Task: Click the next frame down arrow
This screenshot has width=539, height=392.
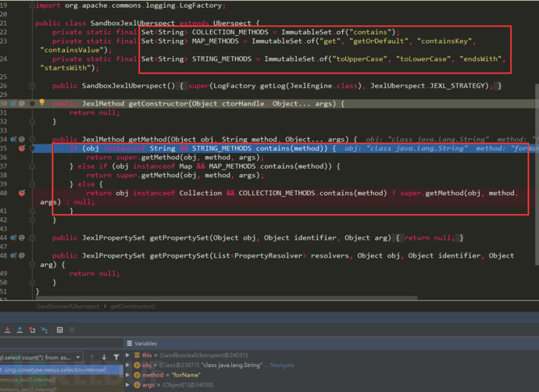Action: coord(104,358)
